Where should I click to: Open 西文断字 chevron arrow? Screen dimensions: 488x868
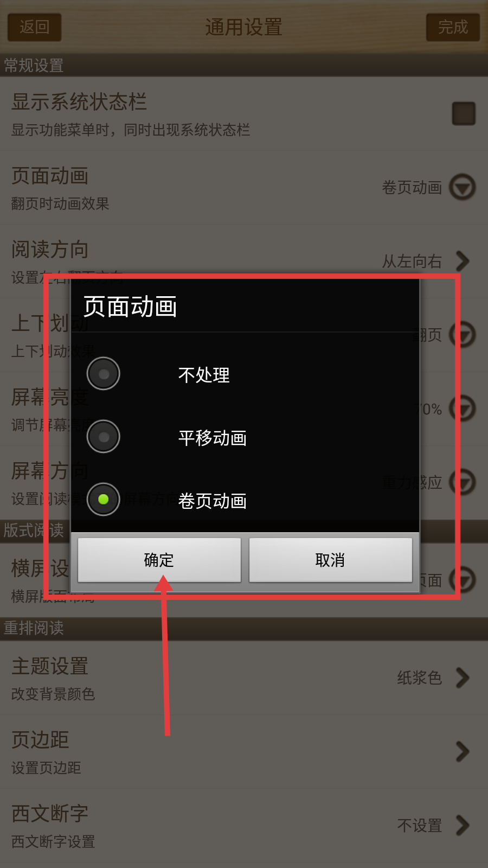click(463, 825)
